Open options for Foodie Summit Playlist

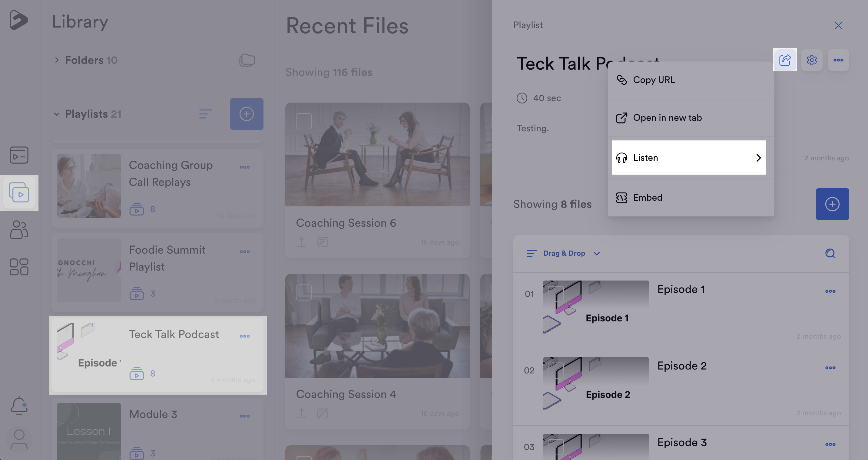245,251
